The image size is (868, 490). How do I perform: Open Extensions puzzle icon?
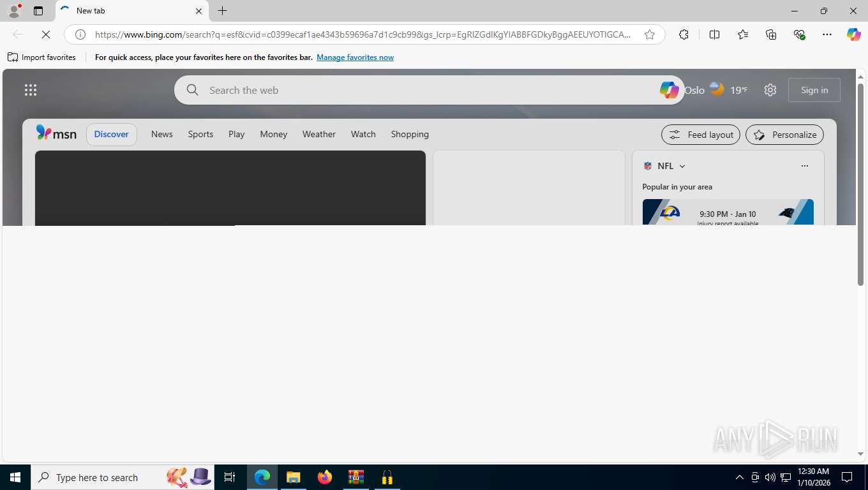(684, 34)
